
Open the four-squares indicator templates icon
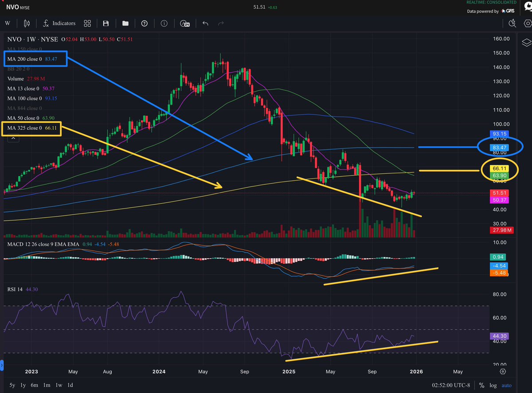click(x=87, y=23)
